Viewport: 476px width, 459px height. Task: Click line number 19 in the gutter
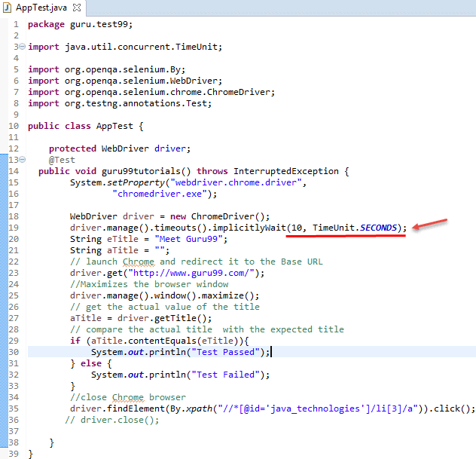(x=14, y=228)
